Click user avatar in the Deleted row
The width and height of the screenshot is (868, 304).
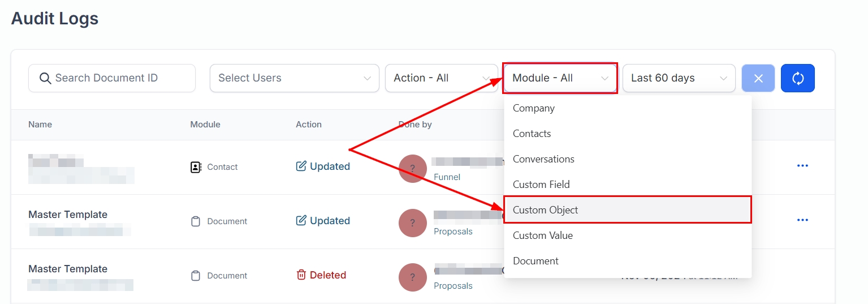point(412,277)
